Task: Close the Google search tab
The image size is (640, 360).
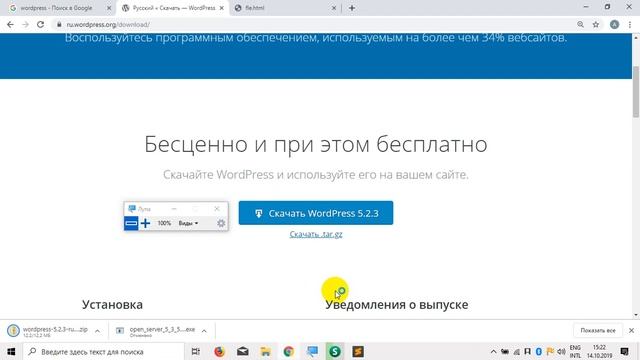Action: pyautogui.click(x=109, y=8)
